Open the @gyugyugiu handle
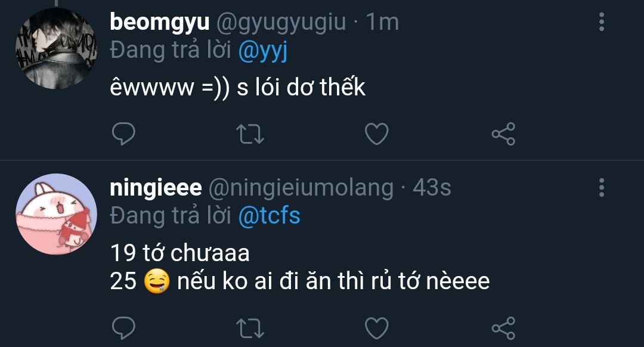The height and width of the screenshot is (347, 644). click(x=280, y=23)
